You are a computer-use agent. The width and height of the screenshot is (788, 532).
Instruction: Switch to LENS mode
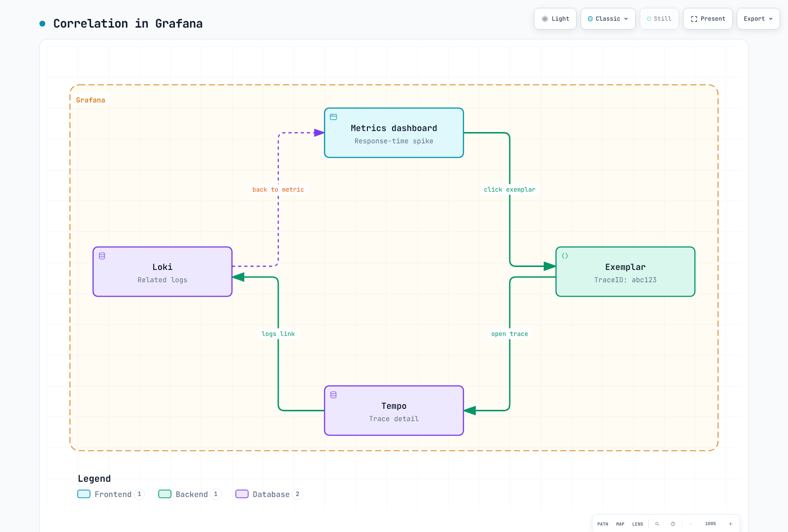pyautogui.click(x=638, y=524)
